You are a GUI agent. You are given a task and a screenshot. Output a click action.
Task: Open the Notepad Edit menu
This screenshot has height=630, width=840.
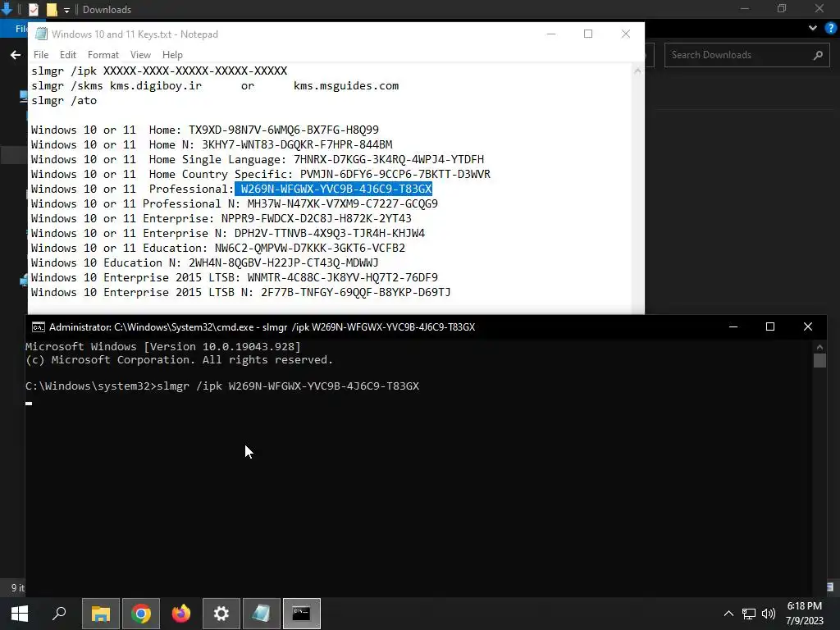pos(67,55)
